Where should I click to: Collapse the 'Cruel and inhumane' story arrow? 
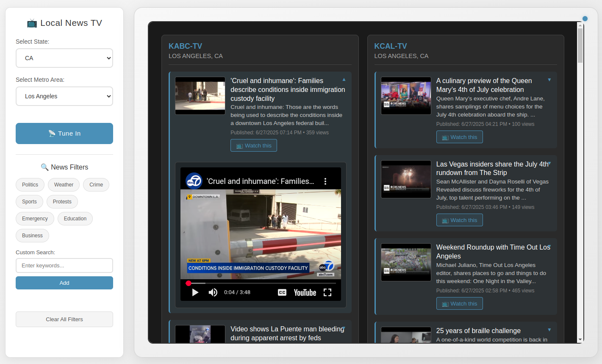coord(344,80)
